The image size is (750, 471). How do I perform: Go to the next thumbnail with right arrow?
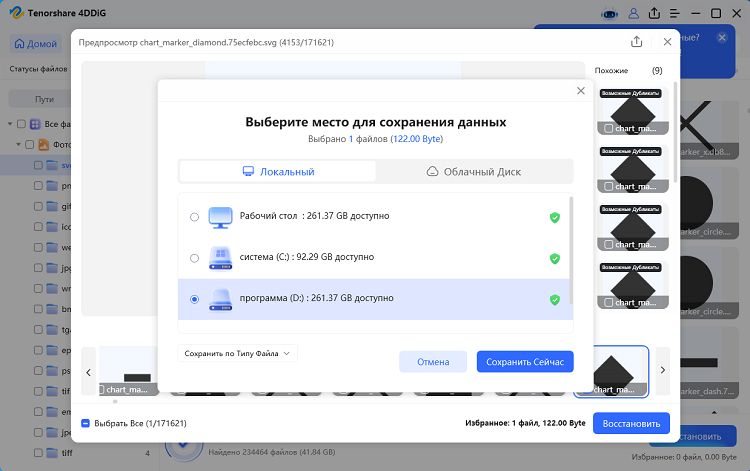pos(662,370)
